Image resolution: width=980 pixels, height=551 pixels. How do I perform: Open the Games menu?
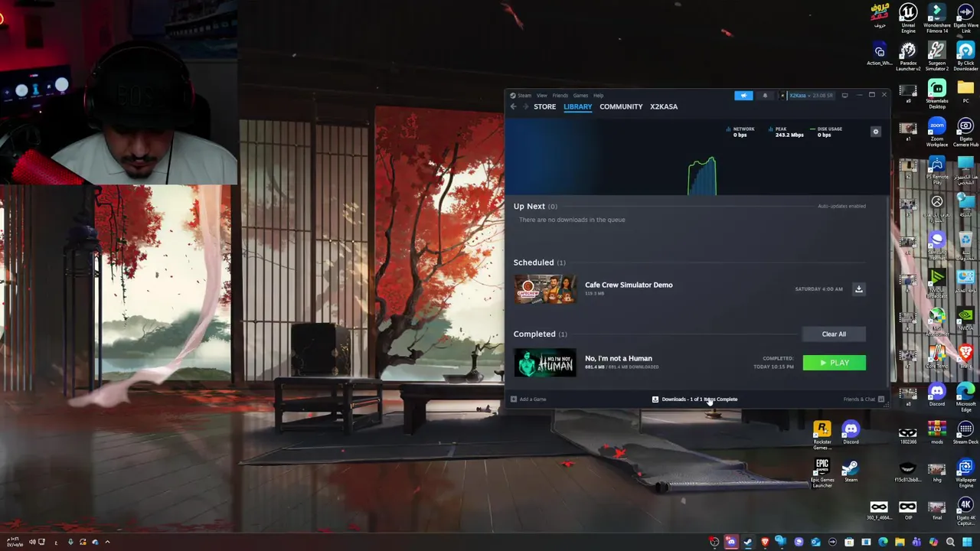[x=580, y=96]
